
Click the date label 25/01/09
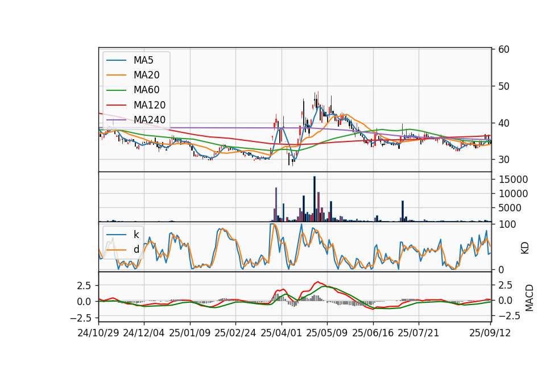pyautogui.click(x=190, y=333)
